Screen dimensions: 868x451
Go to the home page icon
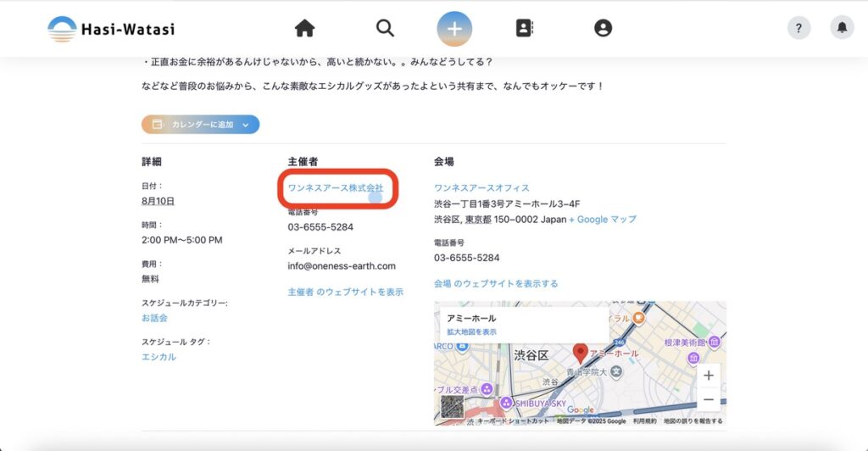point(304,29)
